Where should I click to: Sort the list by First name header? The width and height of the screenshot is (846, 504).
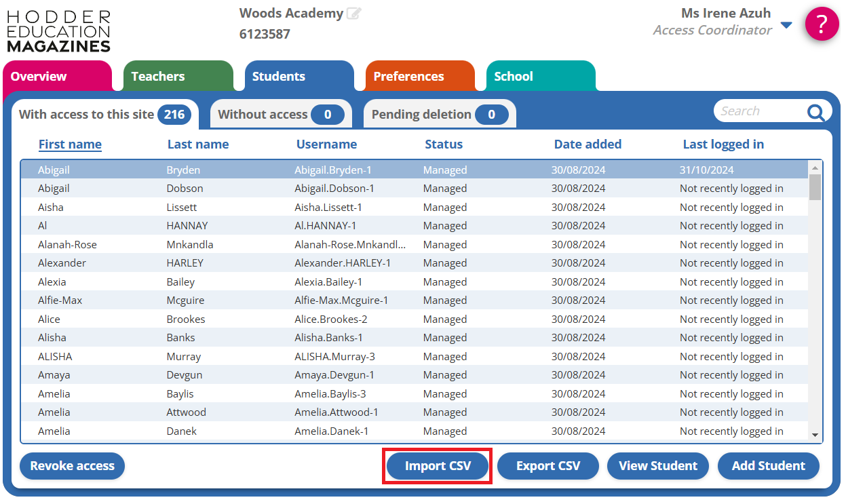point(70,144)
